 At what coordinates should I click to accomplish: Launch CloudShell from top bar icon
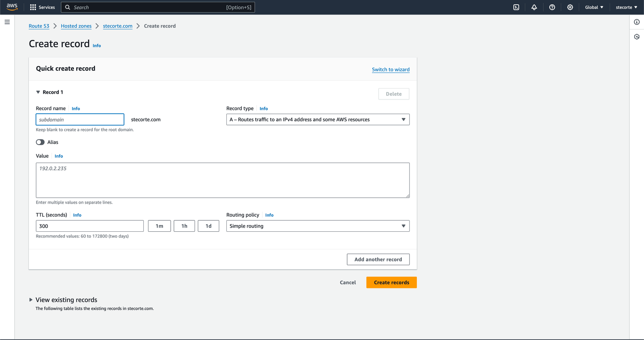[517, 7]
